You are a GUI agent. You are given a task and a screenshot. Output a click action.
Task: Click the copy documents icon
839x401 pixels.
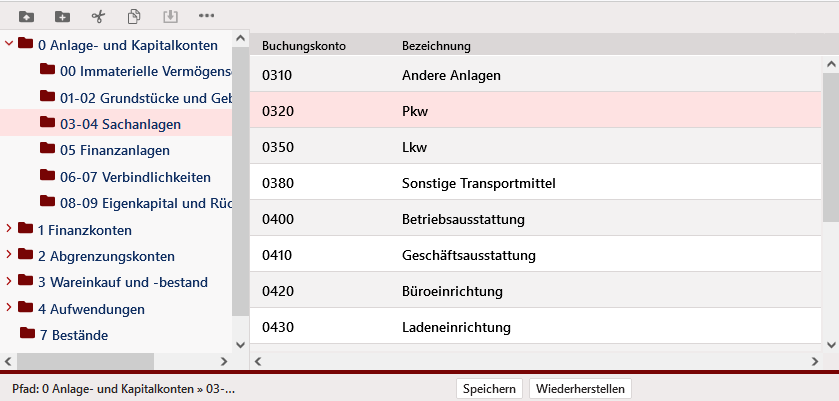pos(134,16)
